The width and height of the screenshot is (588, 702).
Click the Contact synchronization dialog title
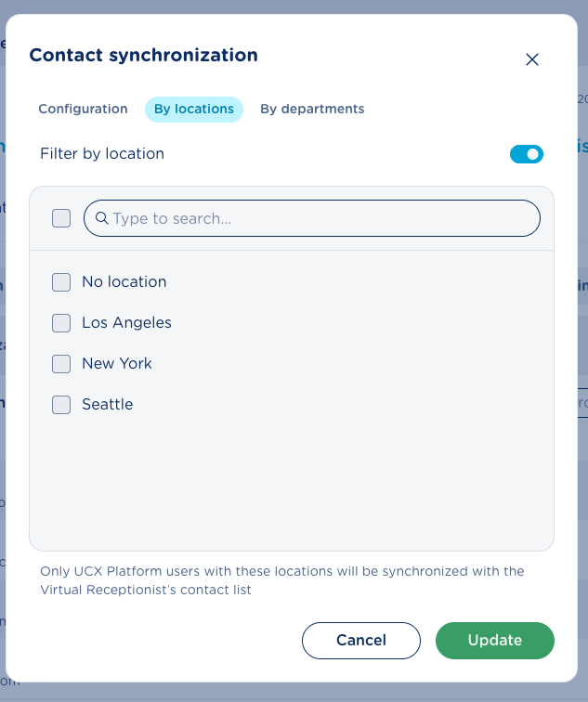click(144, 55)
